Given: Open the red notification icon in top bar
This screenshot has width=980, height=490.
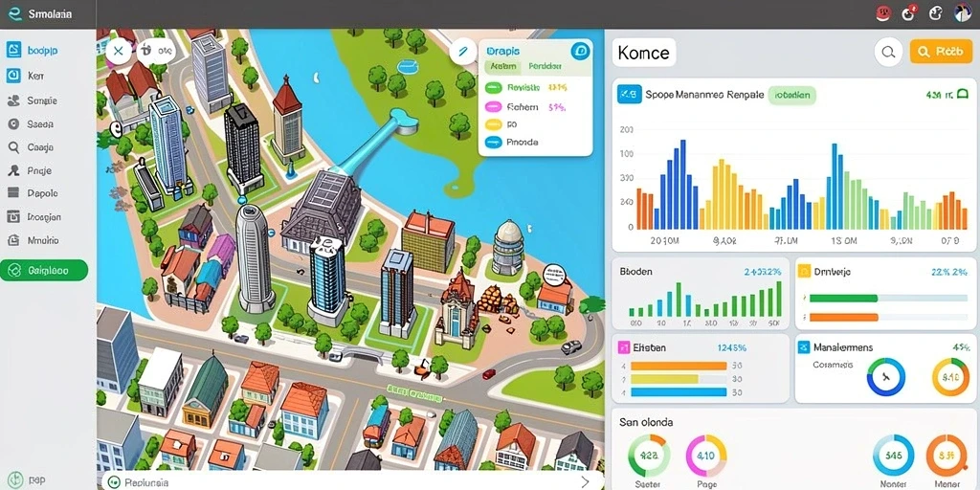Looking at the screenshot, I should tap(883, 12).
